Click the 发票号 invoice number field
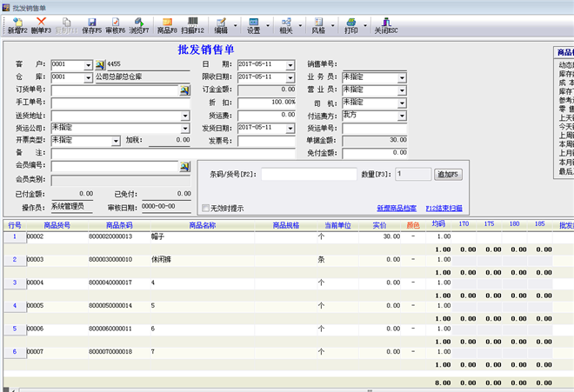Screen dimensions: 574x392 (x=266, y=141)
